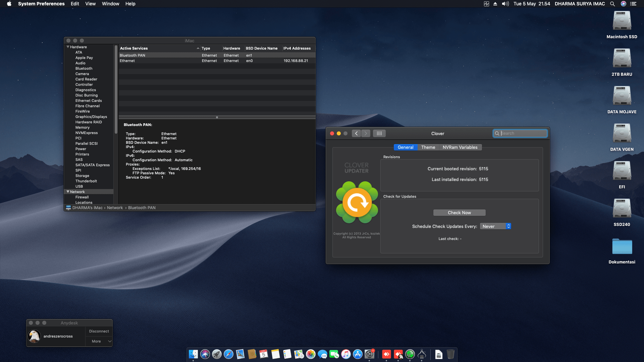Screen dimensions: 644x362
Task: Open Photos pinwheel icon in Dock
Action: 311,354
